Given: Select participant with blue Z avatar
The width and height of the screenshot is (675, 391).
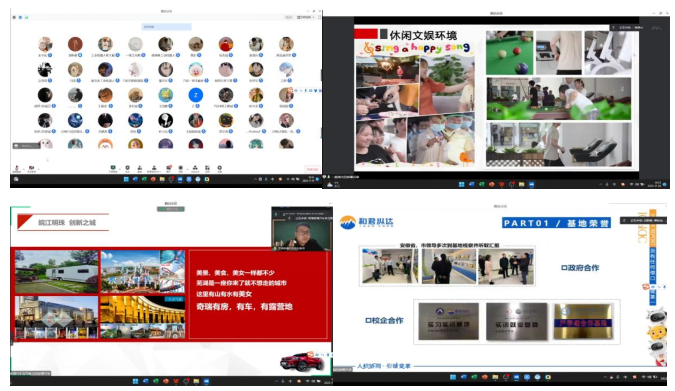Looking at the screenshot, I should tap(195, 95).
